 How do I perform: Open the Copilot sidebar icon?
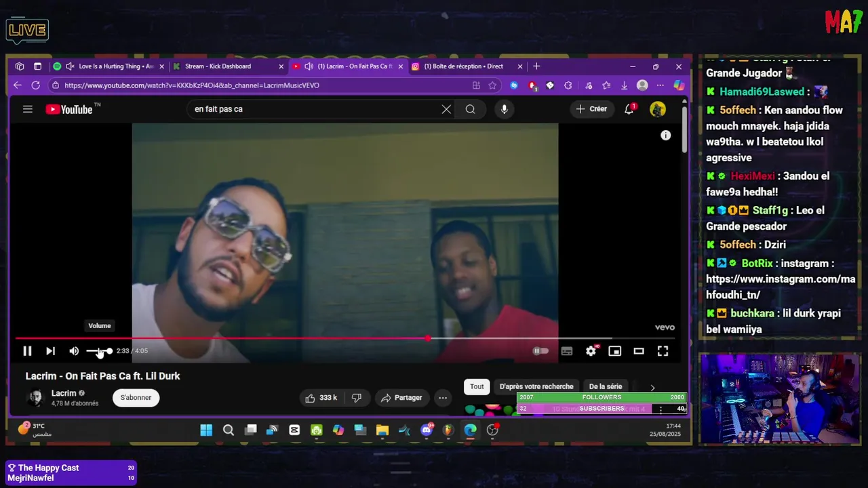679,85
